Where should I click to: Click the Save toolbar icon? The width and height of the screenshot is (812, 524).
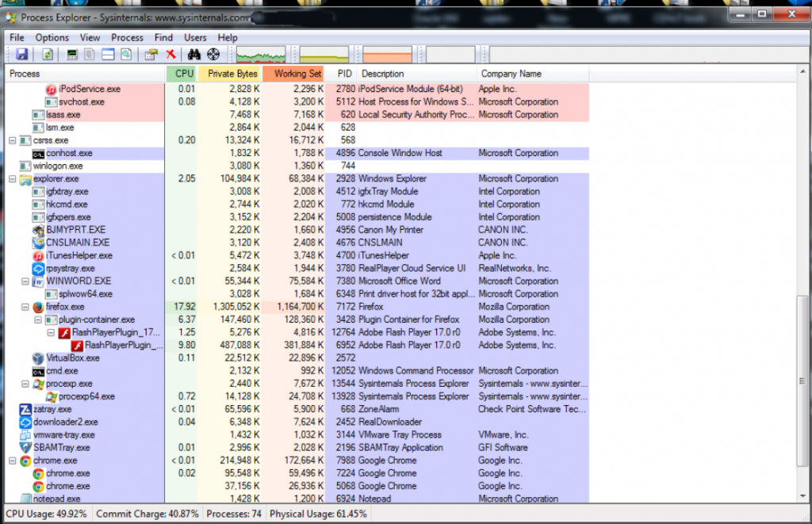(22, 55)
